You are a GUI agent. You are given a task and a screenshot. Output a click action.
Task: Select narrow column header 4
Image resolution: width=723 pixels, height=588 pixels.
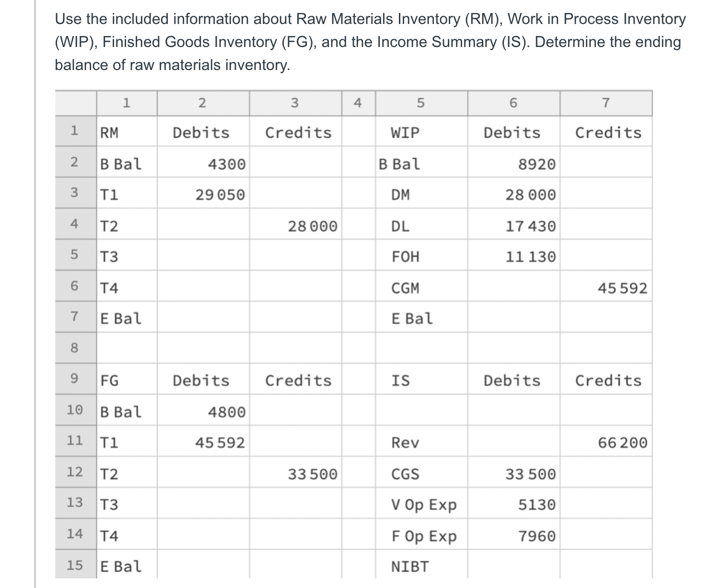[x=359, y=103]
